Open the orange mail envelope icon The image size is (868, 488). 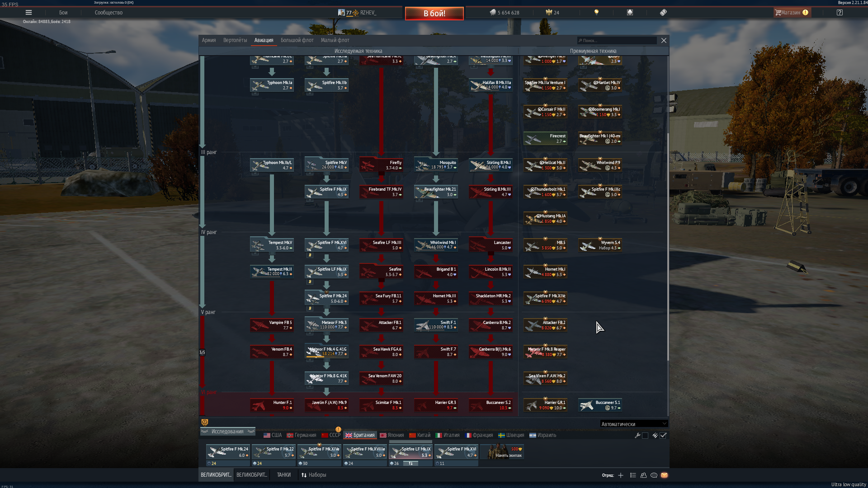pyautogui.click(x=664, y=475)
